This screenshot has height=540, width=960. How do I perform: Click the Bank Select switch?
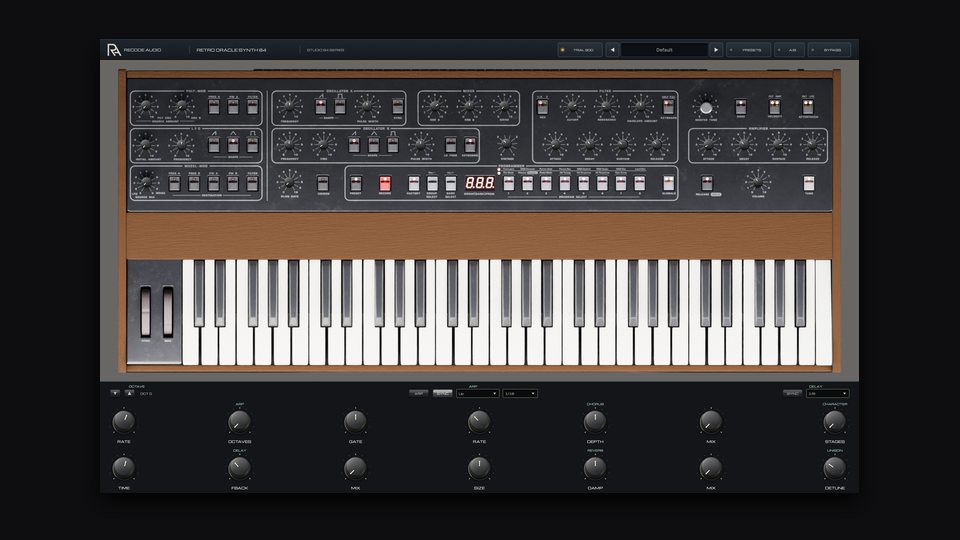coord(451,183)
